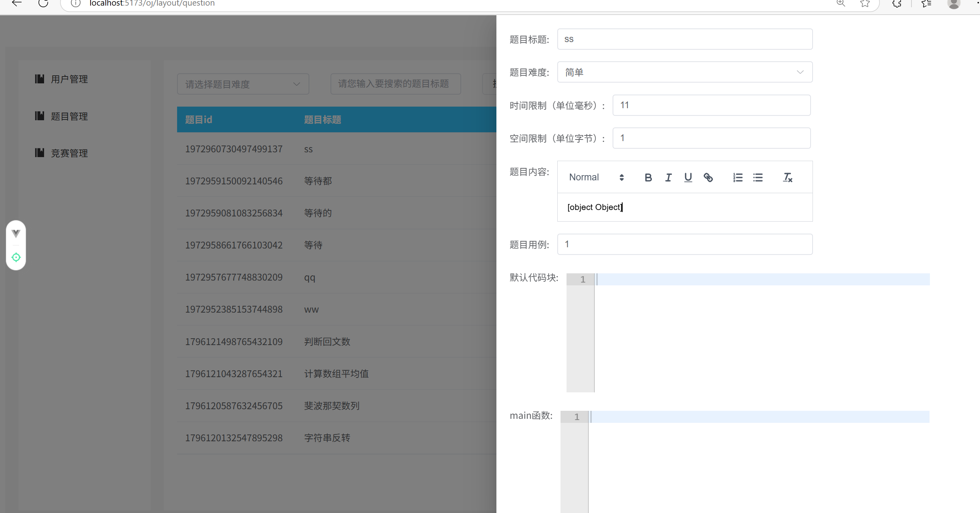Click the ordered list icon
Screen dimensions: 980x513
pyautogui.click(x=738, y=178)
